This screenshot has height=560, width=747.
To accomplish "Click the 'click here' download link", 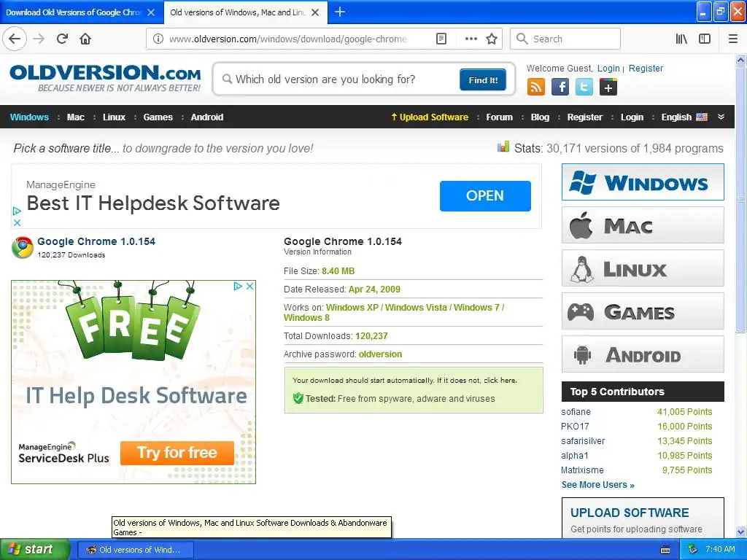I will (500, 380).
